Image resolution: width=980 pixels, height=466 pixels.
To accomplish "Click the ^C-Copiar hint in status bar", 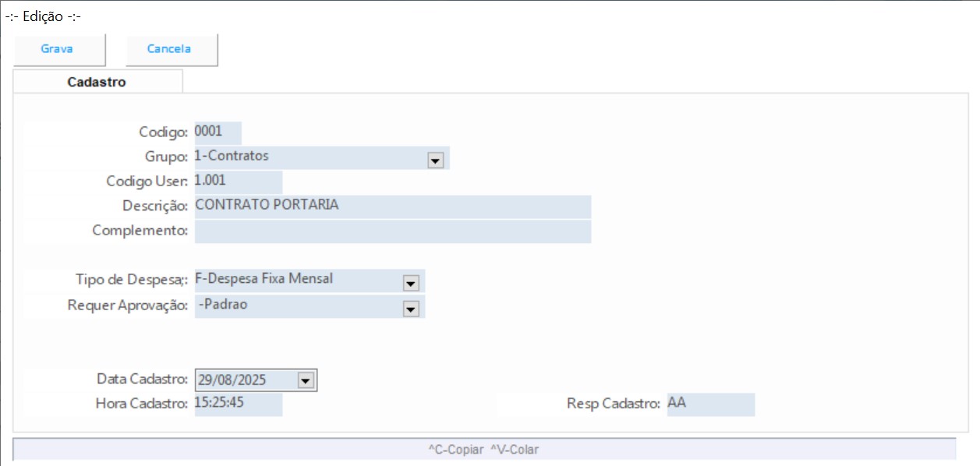I will point(456,450).
